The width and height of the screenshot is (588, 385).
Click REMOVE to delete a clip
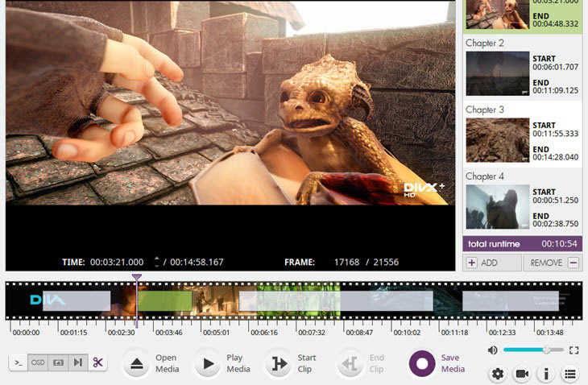pos(553,263)
